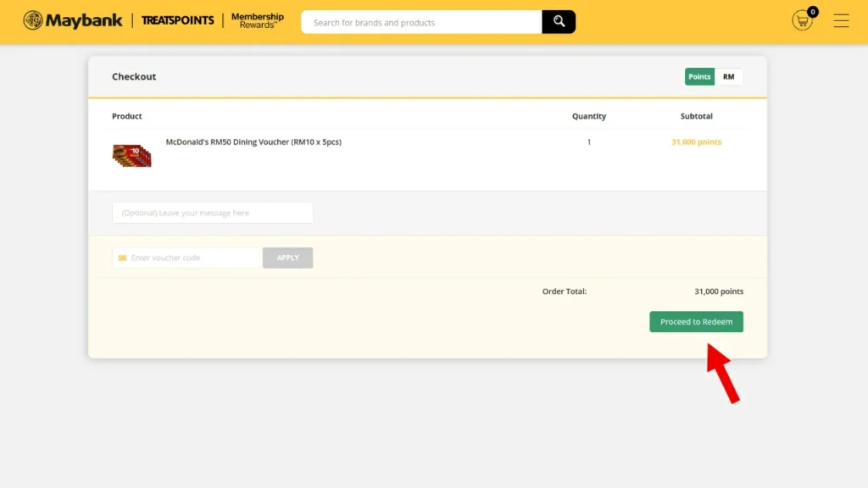Screen dimensions: 868x488
Task: Click the magnifier search button
Action: (559, 22)
